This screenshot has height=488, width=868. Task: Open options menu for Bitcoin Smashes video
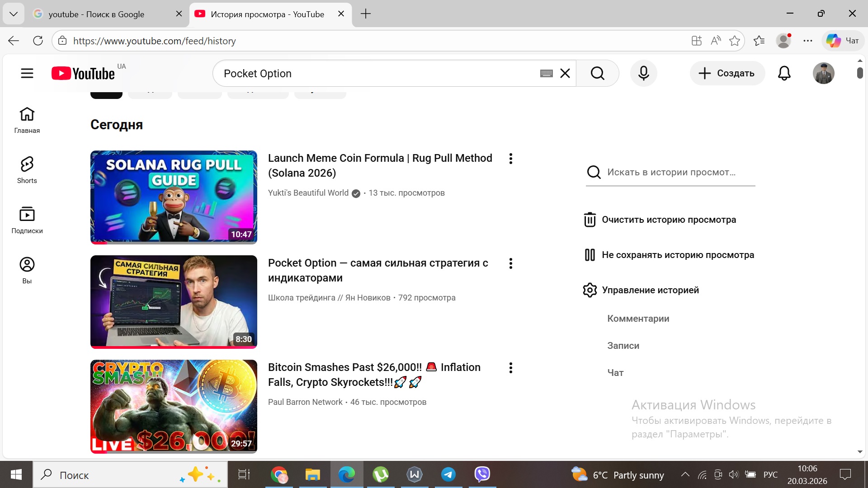point(510,368)
